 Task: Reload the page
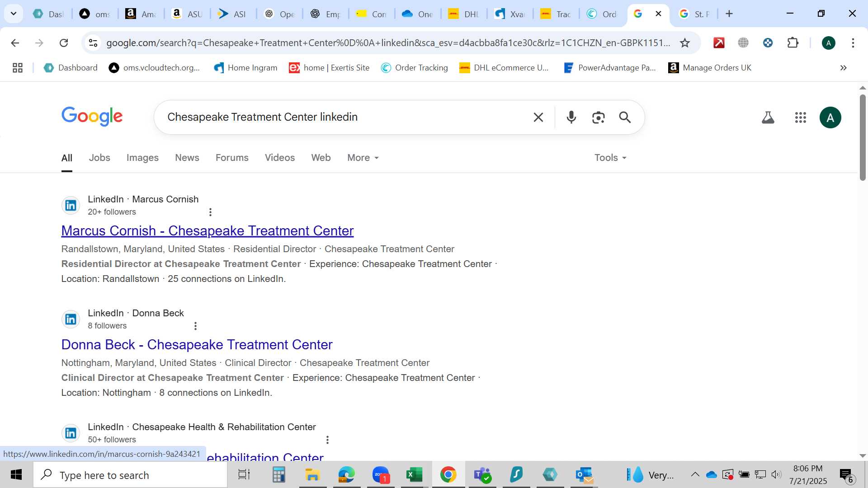pyautogui.click(x=64, y=43)
